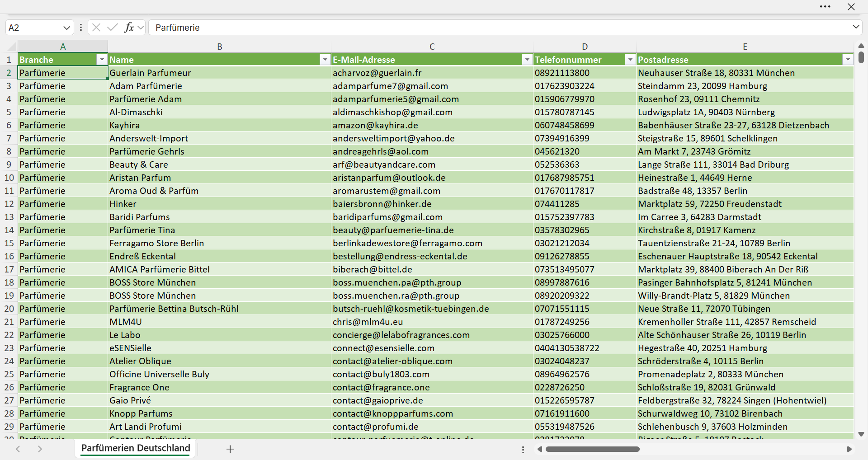Viewport: 868px width, 460px height.
Task: Select row 29 header
Action: point(9,427)
